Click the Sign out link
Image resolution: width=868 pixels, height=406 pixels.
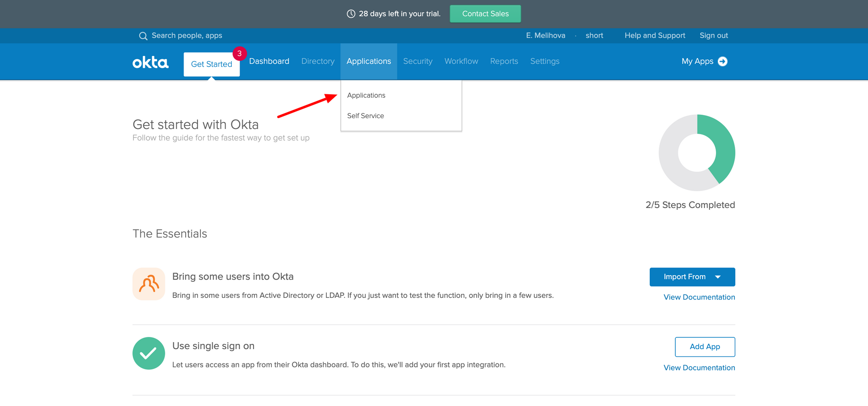click(714, 36)
